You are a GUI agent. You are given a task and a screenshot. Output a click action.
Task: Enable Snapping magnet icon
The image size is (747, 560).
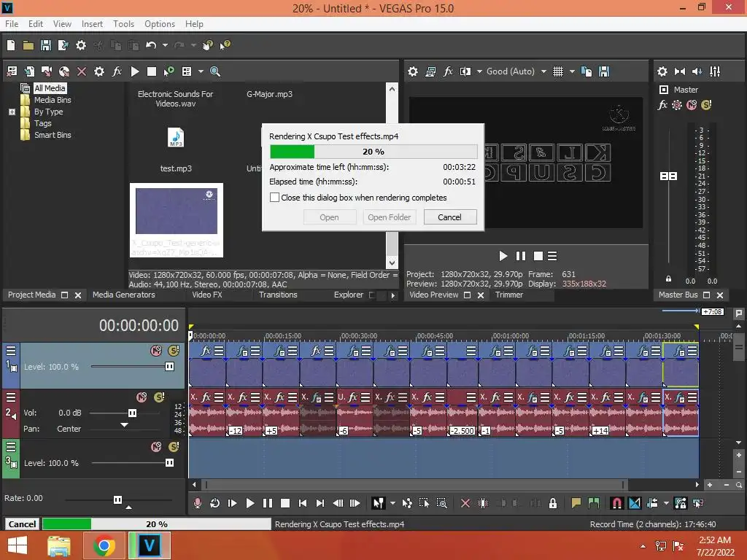617,503
